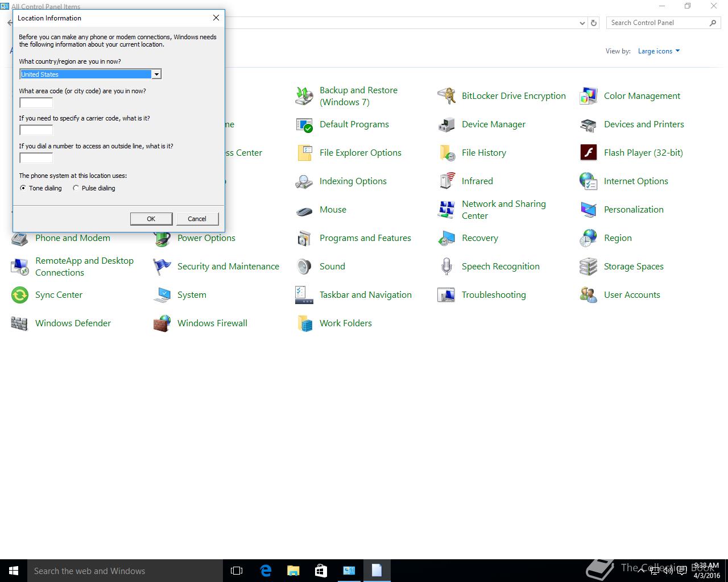The image size is (728, 582).
Task: Click OK in the Location Information dialog
Action: pyautogui.click(x=151, y=219)
